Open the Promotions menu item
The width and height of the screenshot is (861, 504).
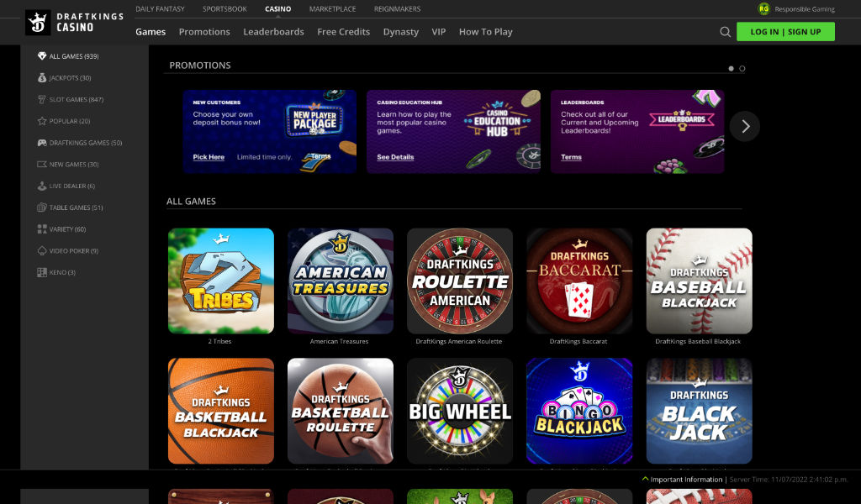204,32
